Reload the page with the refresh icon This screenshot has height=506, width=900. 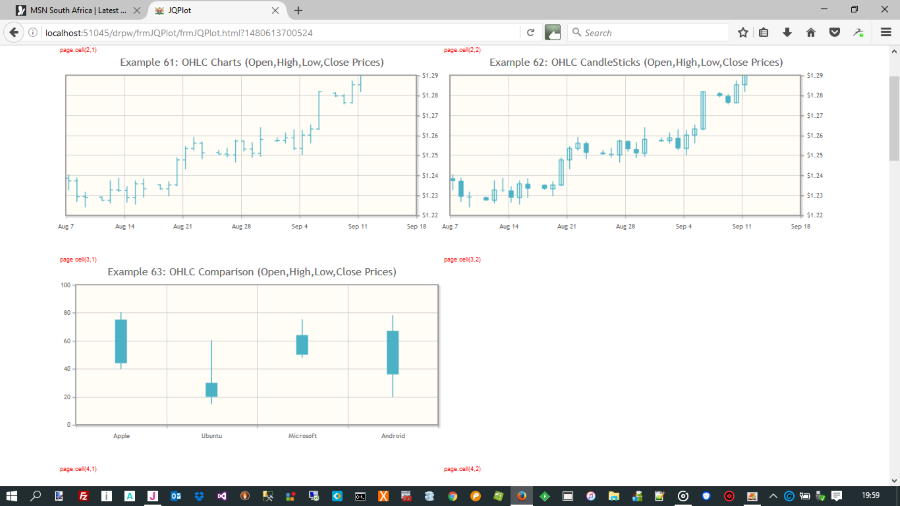[530, 33]
